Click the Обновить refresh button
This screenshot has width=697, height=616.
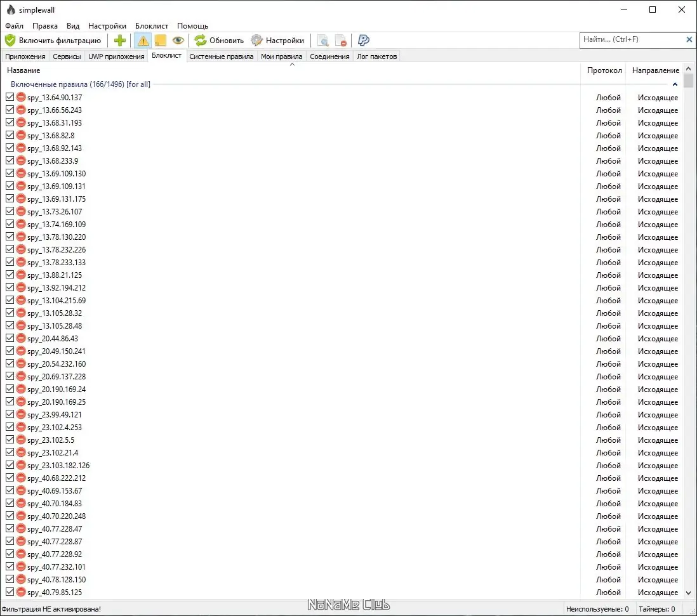[x=219, y=41]
